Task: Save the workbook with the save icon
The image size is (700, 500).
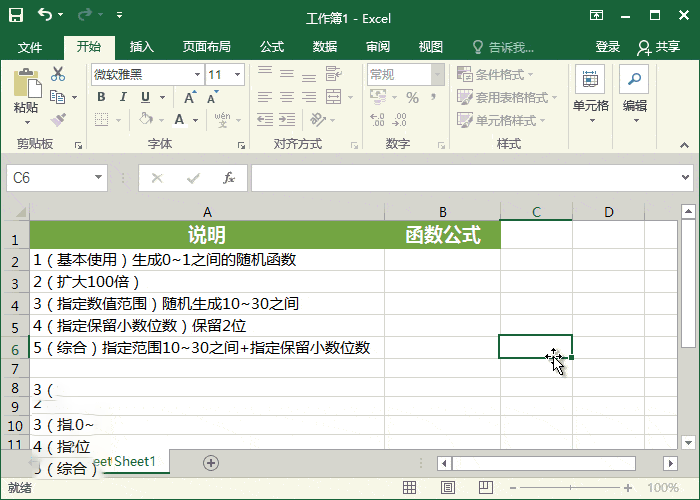Action: click(16, 15)
